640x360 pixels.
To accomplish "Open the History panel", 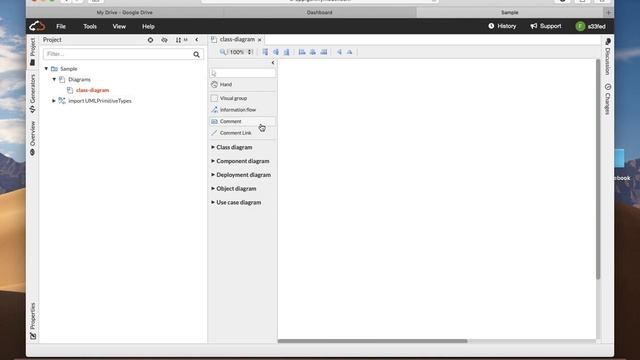I will [502, 26].
